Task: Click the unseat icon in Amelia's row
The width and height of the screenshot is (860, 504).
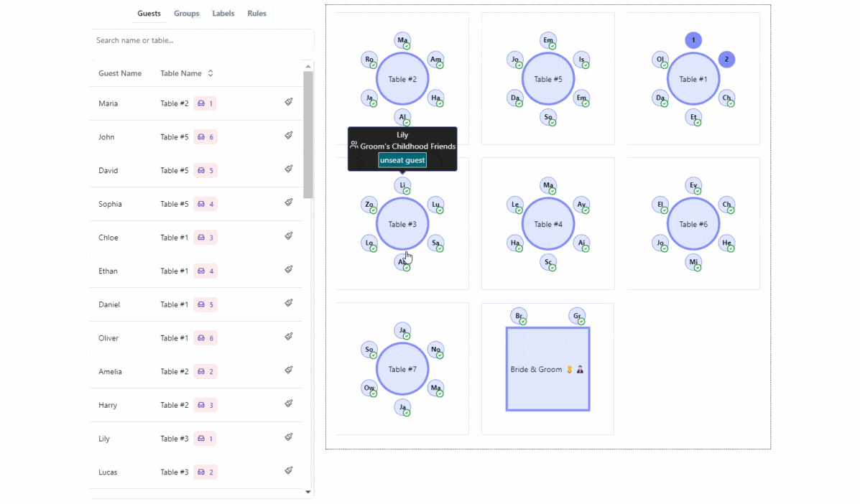Action: pos(289,370)
